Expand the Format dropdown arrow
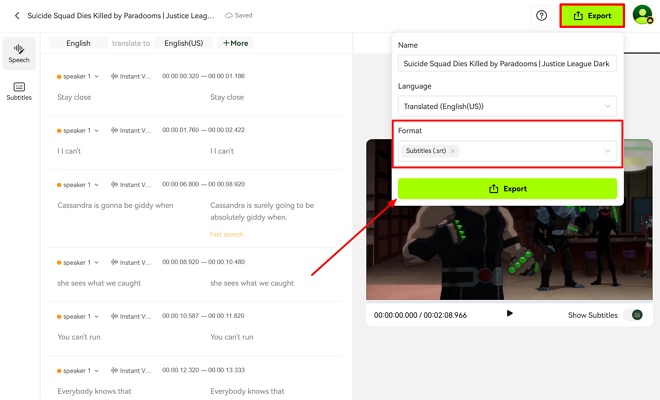Image resolution: width=660 pixels, height=400 pixels. (607, 151)
